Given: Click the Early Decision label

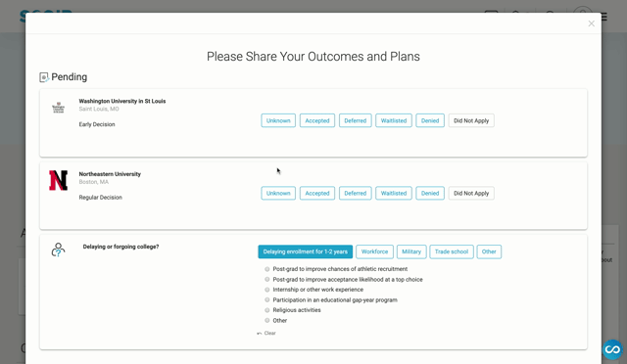Looking at the screenshot, I should (x=97, y=124).
